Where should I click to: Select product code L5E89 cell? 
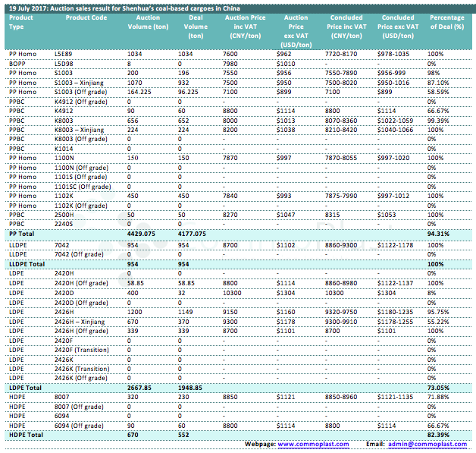(64, 55)
